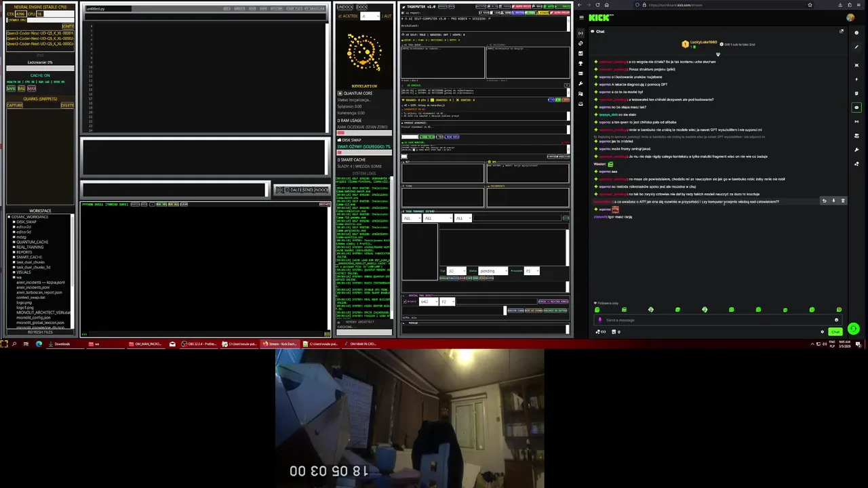868x488 pixels.
Task: Click the minus button next to DALEJ
Action: [x=287, y=190]
